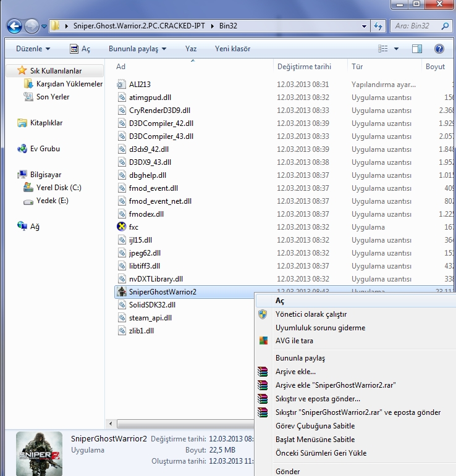456x476 pixels.
Task: Select the SolidSDK32.dll file icon
Action: tap(122, 305)
